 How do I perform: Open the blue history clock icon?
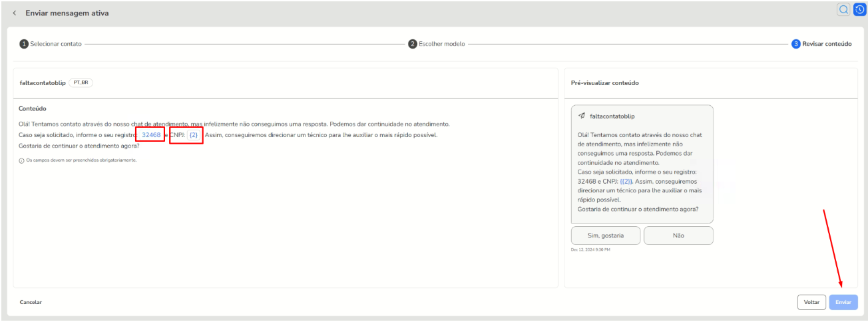coord(859,9)
